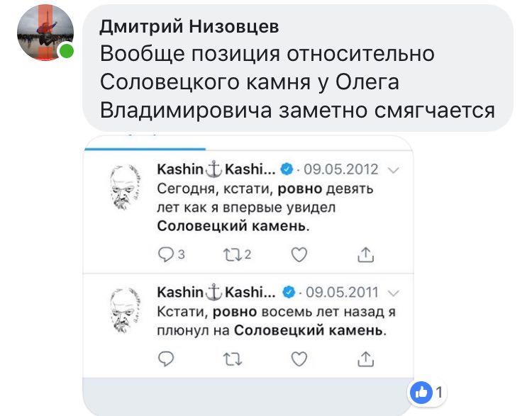This screenshot has height=416, width=532.
Task: Click the retweet icon on the 09.05.2011 tweet
Action: (x=231, y=359)
